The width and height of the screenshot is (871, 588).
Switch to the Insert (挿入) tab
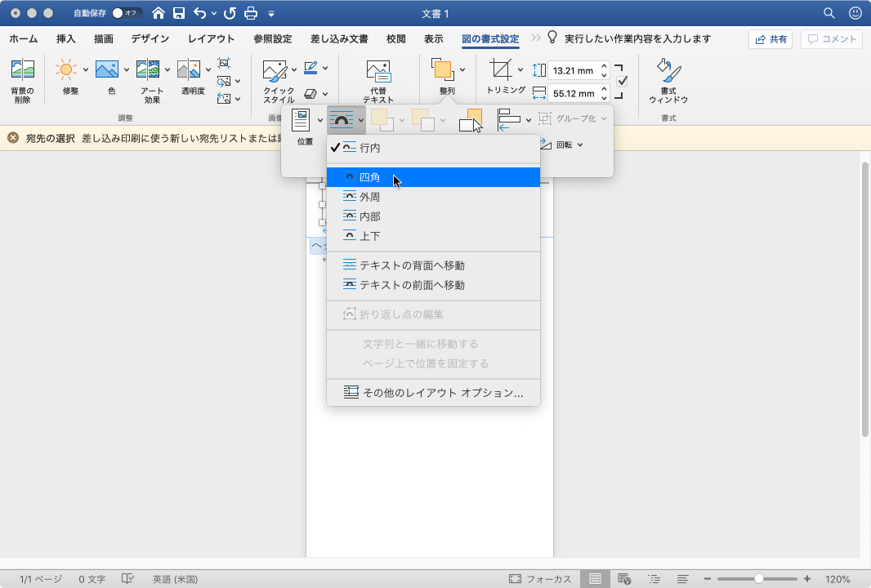(x=65, y=39)
